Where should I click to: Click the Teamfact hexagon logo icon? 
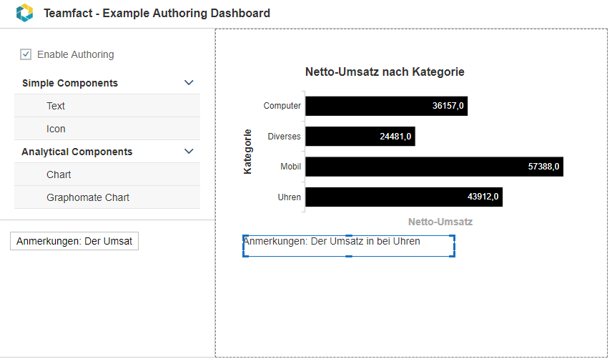coord(24,13)
